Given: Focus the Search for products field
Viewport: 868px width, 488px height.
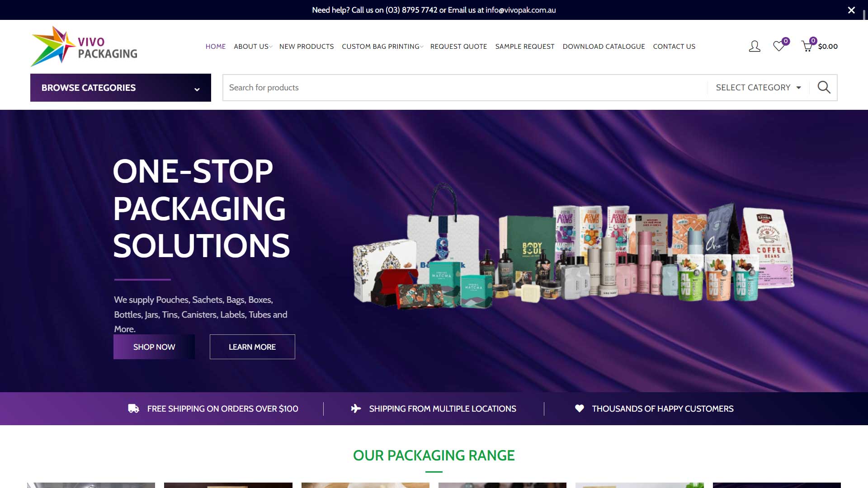Looking at the screenshot, I should [465, 87].
